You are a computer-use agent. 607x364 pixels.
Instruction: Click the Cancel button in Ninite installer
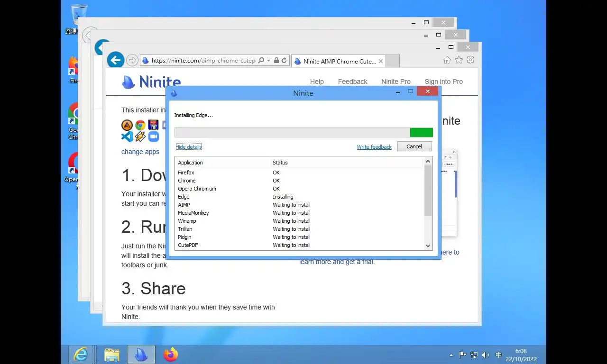[x=414, y=146]
